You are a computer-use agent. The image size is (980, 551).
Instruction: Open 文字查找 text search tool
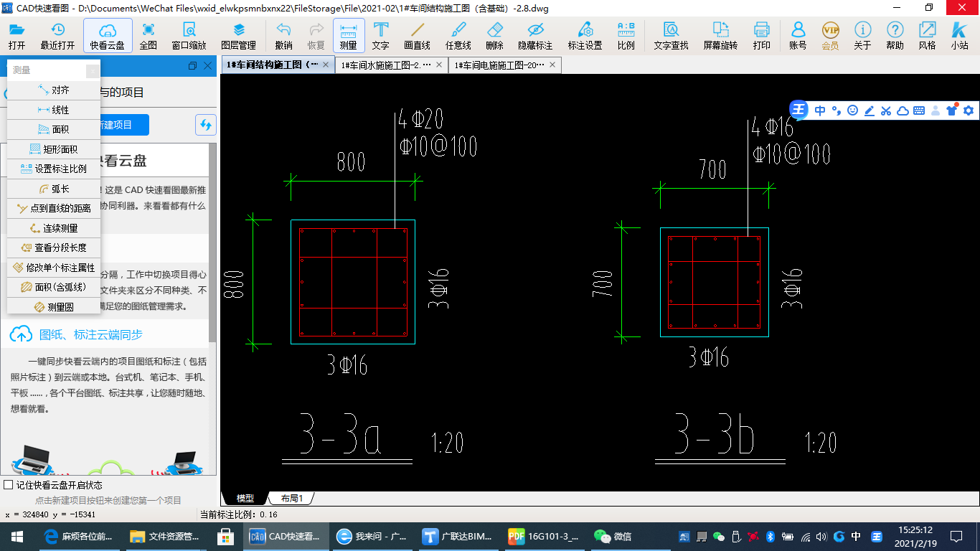click(672, 36)
